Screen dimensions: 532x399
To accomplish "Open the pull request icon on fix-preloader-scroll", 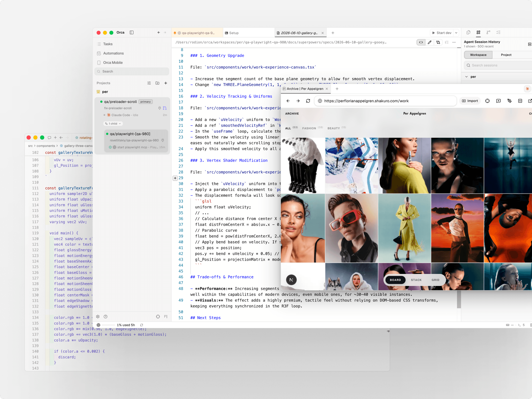I will 165,108.
